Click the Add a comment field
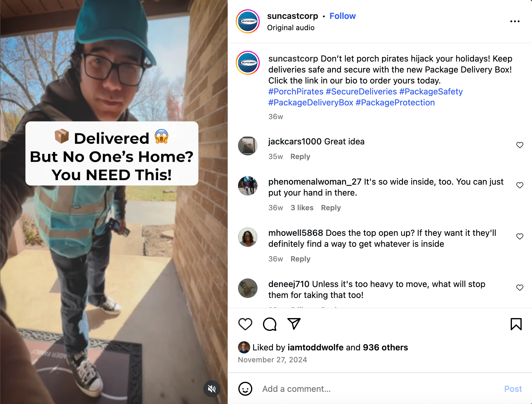Image resolution: width=532 pixels, height=404 pixels. pos(380,389)
